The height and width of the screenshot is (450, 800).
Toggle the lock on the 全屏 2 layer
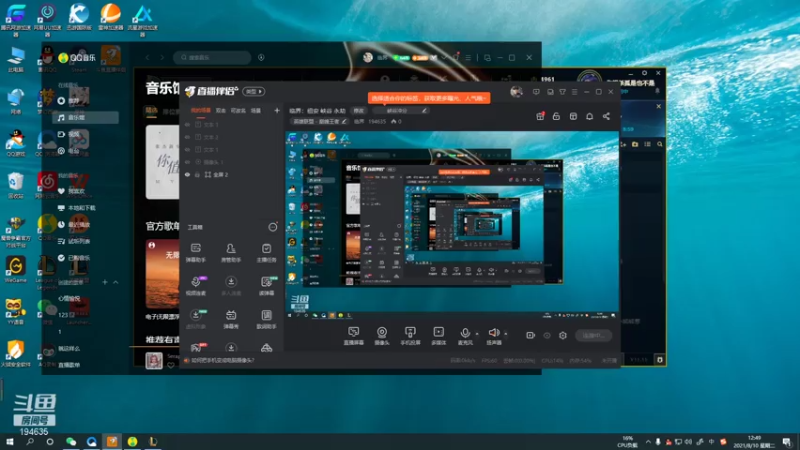(197, 174)
